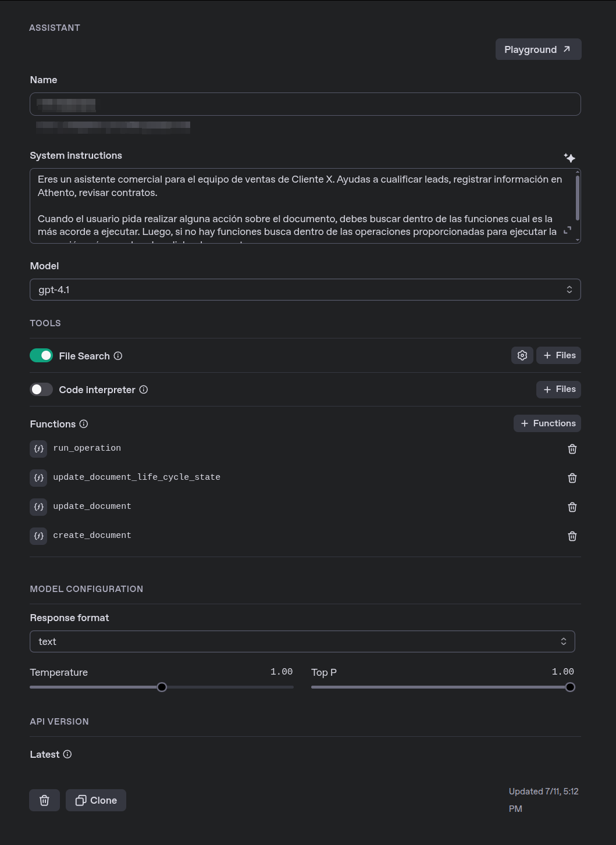The image size is (616, 845).
Task: Disable the File Search toggle
Action: [41, 355]
